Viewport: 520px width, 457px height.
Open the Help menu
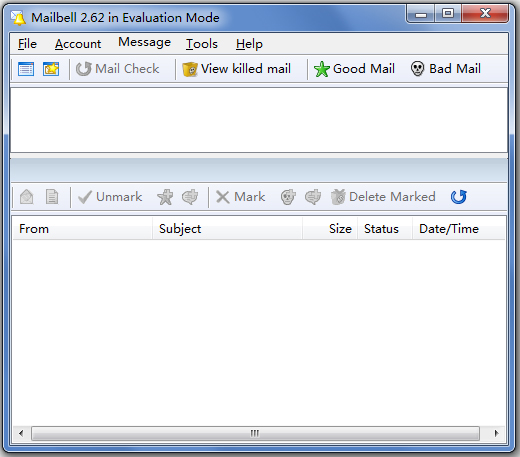[x=249, y=44]
